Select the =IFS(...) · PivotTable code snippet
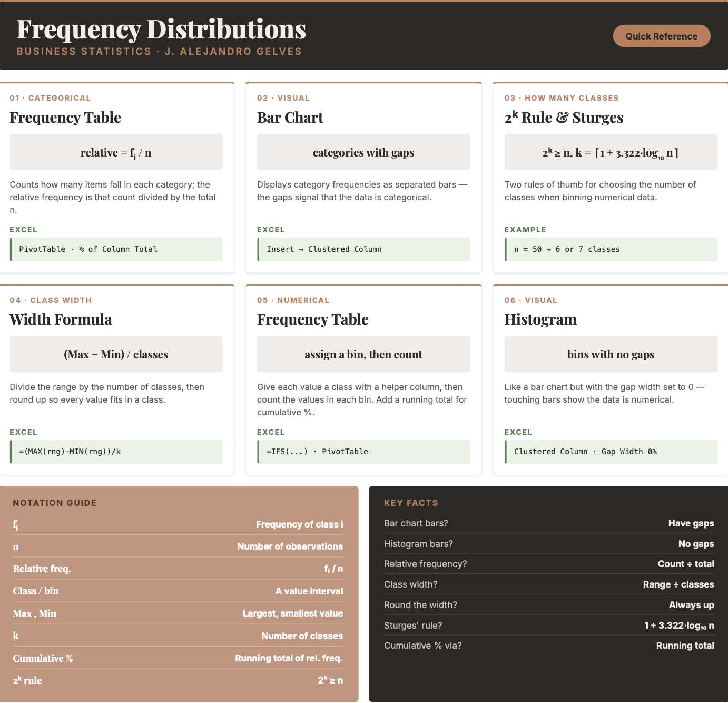 click(x=363, y=452)
